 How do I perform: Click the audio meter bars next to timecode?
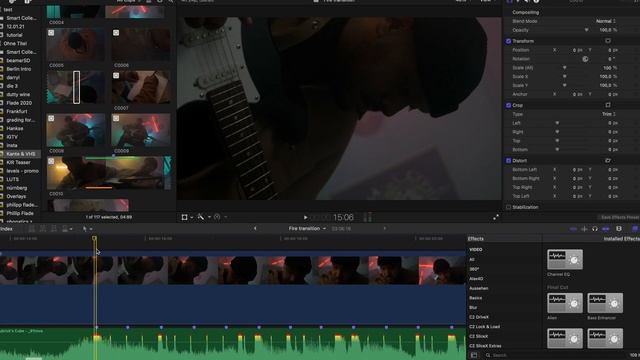[x=367, y=217]
